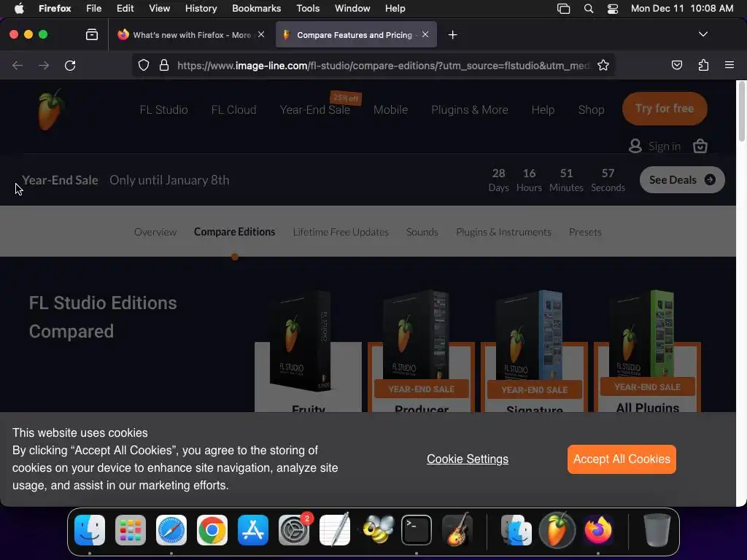Open the Apple menu
747x560 pixels.
pos(18,8)
